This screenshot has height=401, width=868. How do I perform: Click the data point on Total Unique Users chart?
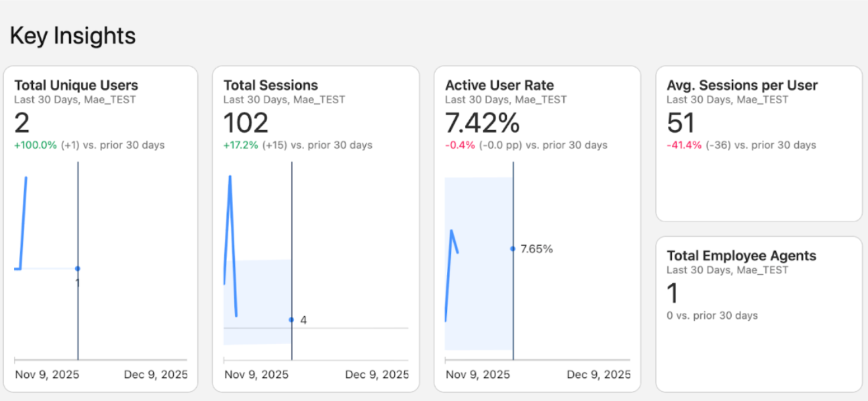click(x=78, y=268)
